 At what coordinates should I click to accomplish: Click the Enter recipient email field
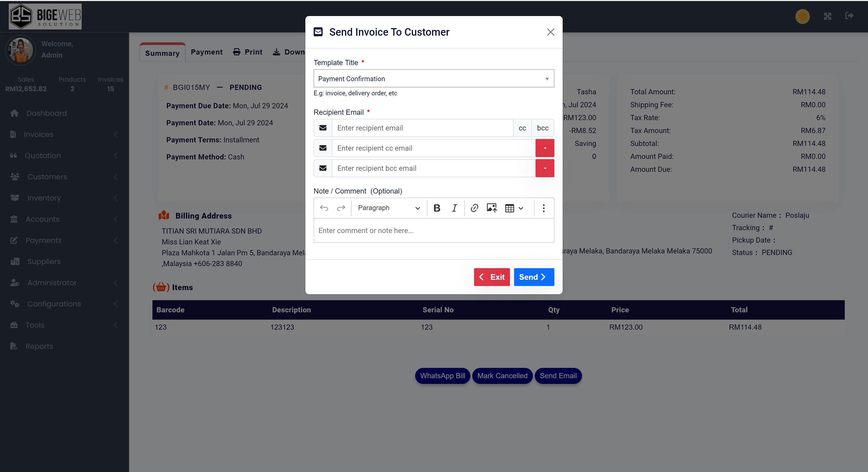(422, 128)
